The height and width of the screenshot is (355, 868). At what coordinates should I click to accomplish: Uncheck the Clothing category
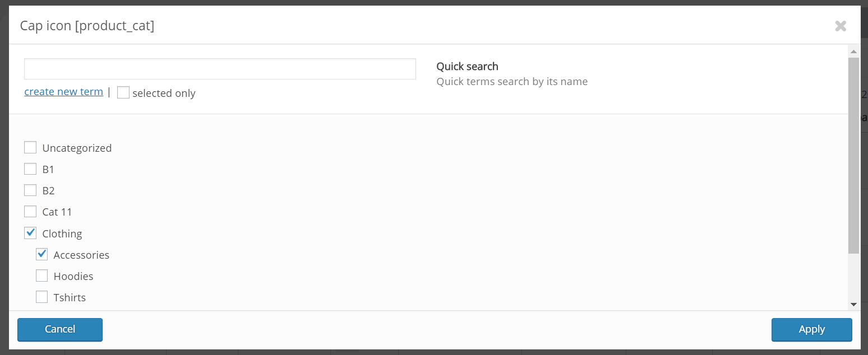(30, 233)
